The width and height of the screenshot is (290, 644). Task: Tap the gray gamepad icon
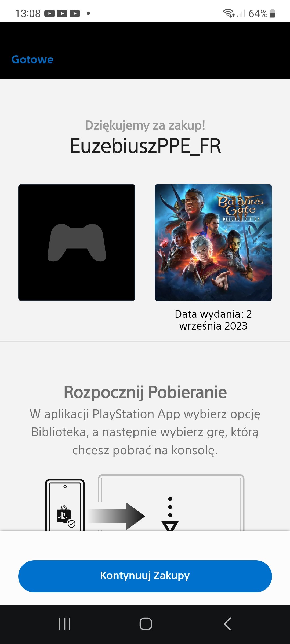pos(77,243)
